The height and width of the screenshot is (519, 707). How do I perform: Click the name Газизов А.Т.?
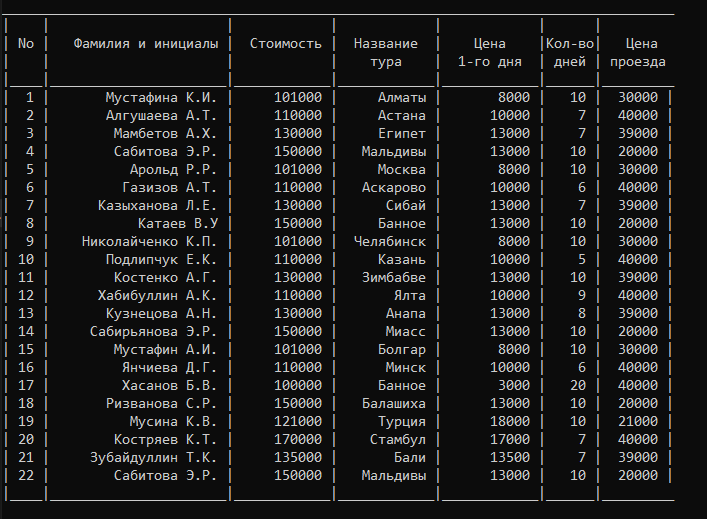tap(169, 188)
